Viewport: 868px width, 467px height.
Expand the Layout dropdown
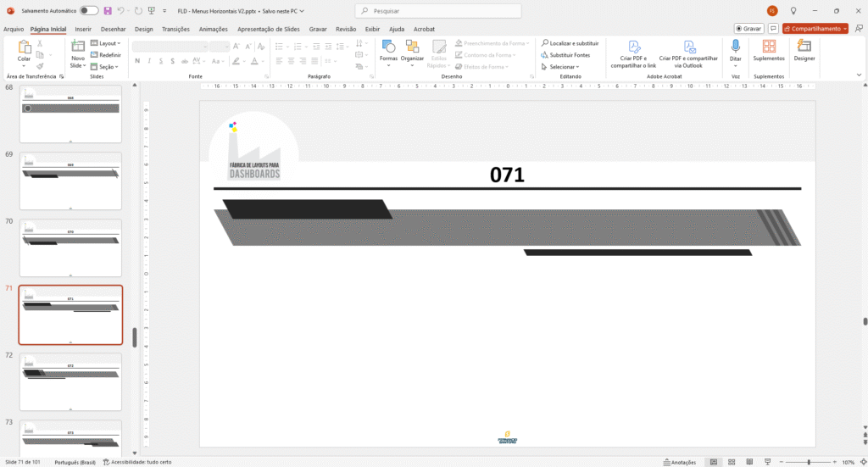point(106,42)
